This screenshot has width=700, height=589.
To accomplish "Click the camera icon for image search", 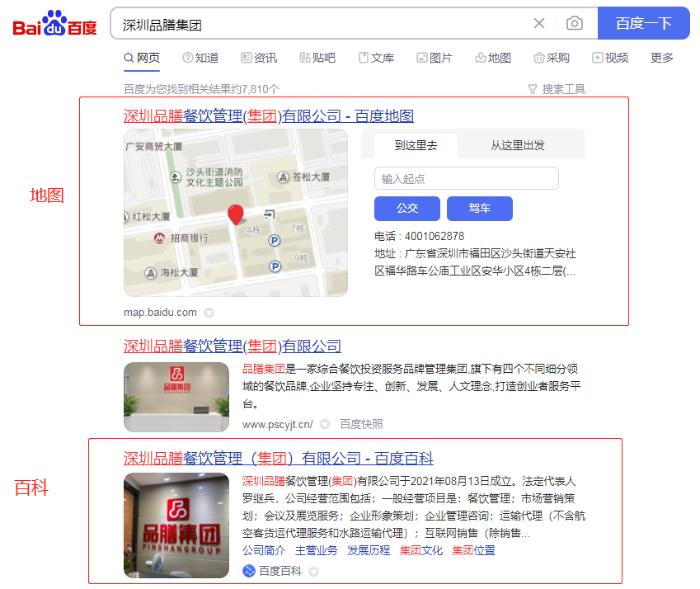I will pos(575,24).
